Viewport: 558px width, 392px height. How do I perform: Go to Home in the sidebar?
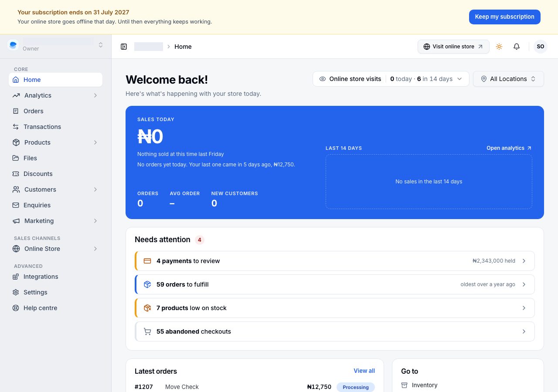55,80
